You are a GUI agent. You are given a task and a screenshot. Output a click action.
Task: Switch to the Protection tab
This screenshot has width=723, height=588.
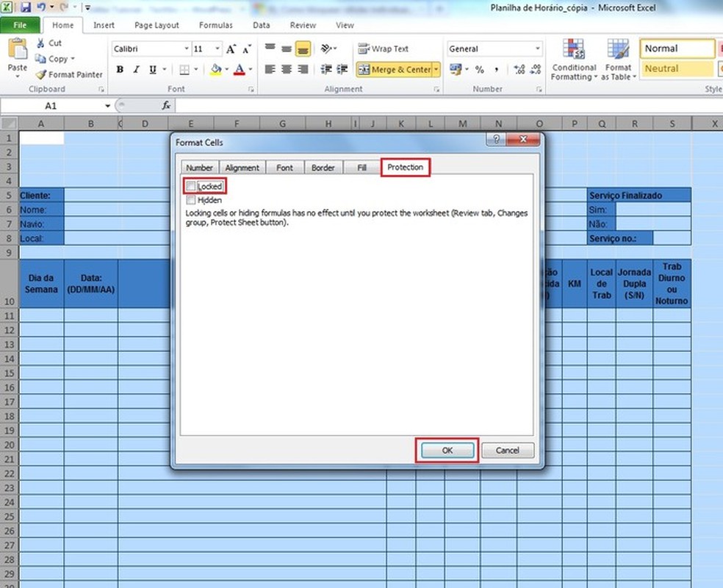tap(405, 167)
